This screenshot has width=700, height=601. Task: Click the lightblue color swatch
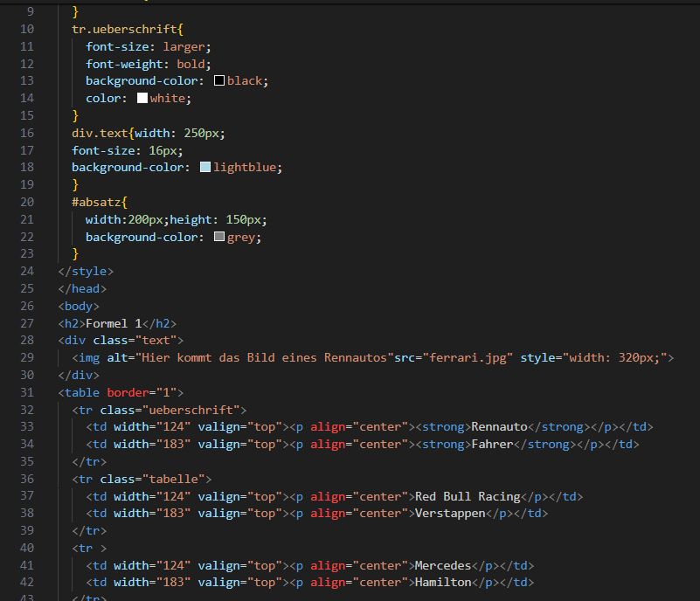(205, 167)
